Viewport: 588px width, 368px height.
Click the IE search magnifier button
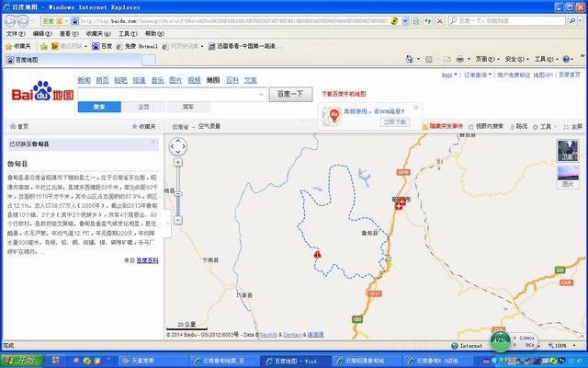tap(571, 21)
